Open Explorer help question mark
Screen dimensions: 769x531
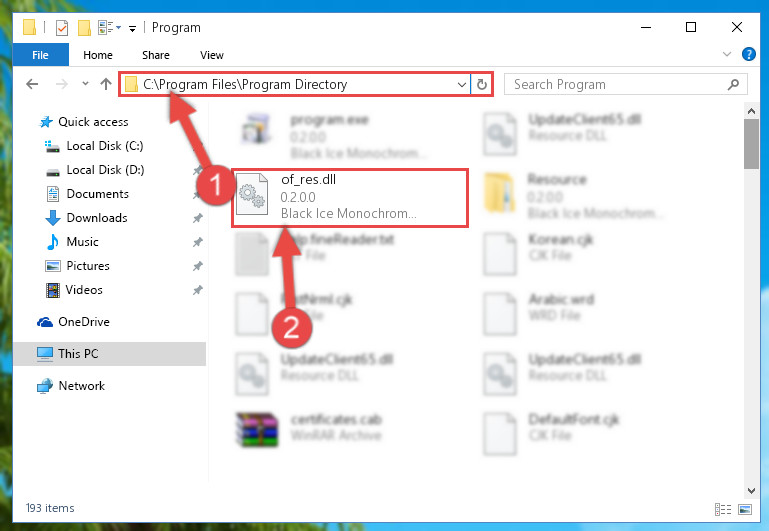click(x=748, y=54)
